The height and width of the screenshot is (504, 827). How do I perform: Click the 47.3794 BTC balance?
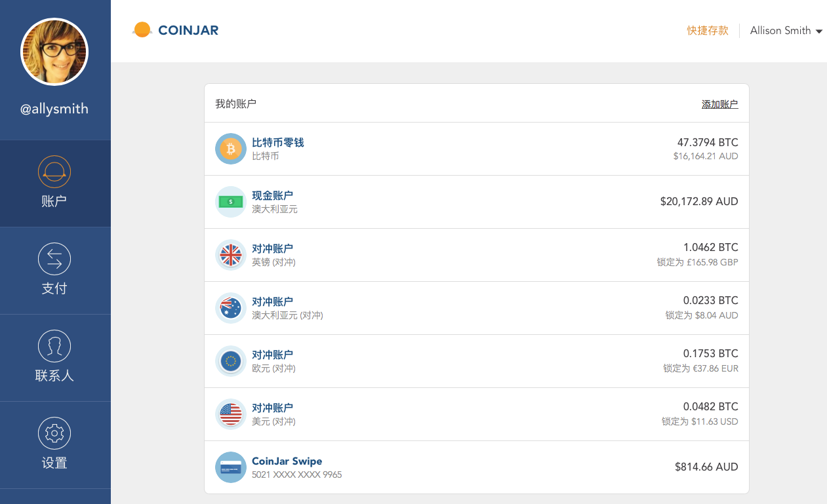click(708, 142)
